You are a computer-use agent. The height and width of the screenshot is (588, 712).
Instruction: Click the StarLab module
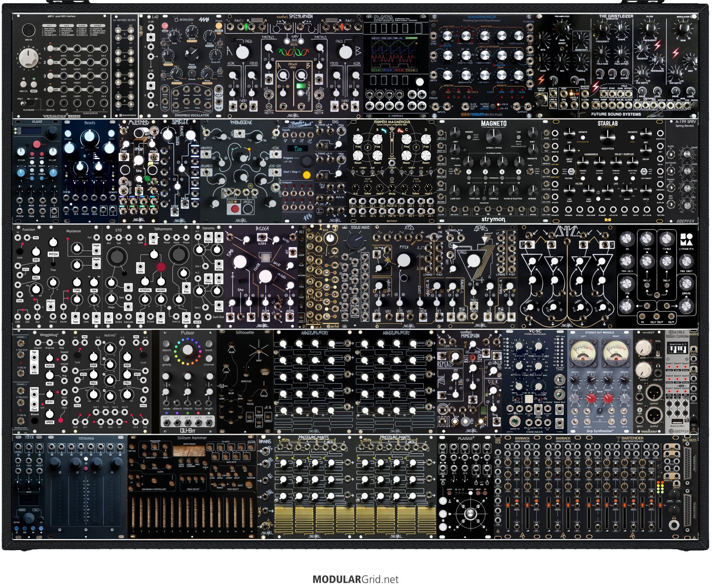click(x=608, y=171)
